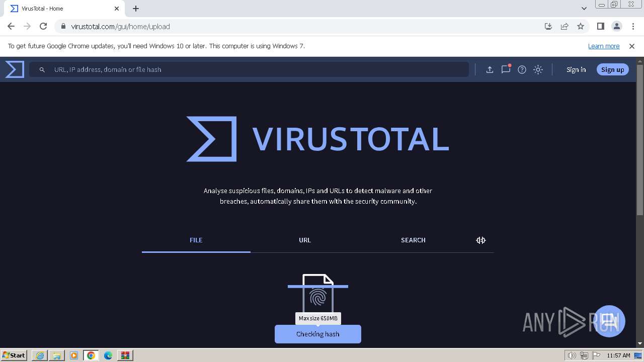Open the Learn more link
Image resolution: width=644 pixels, height=362 pixels.
604,46
